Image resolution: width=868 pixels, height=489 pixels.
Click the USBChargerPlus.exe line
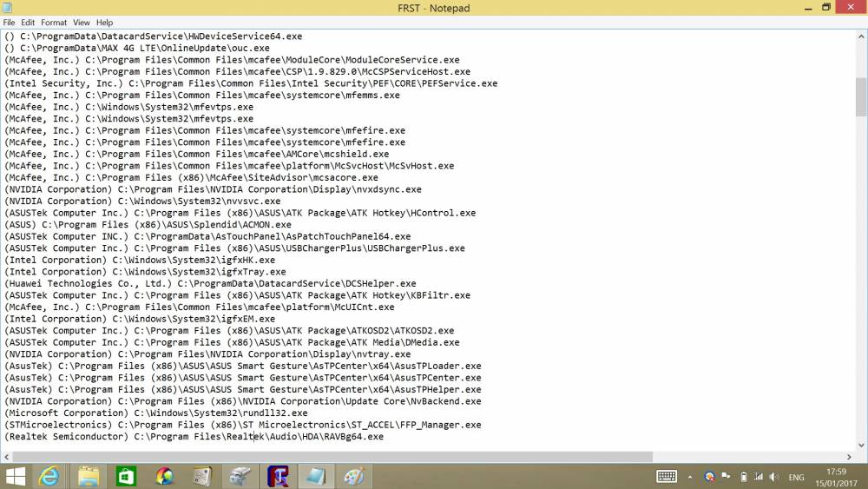[x=234, y=248]
